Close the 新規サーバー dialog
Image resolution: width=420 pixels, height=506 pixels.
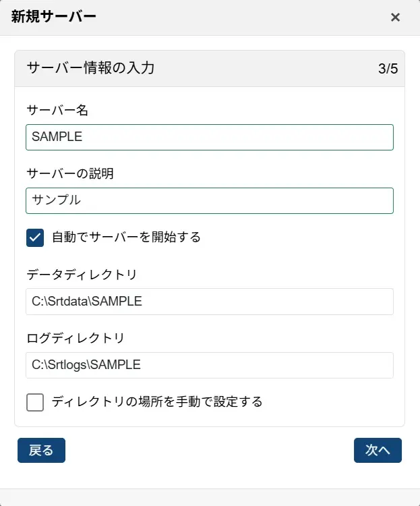(x=396, y=18)
